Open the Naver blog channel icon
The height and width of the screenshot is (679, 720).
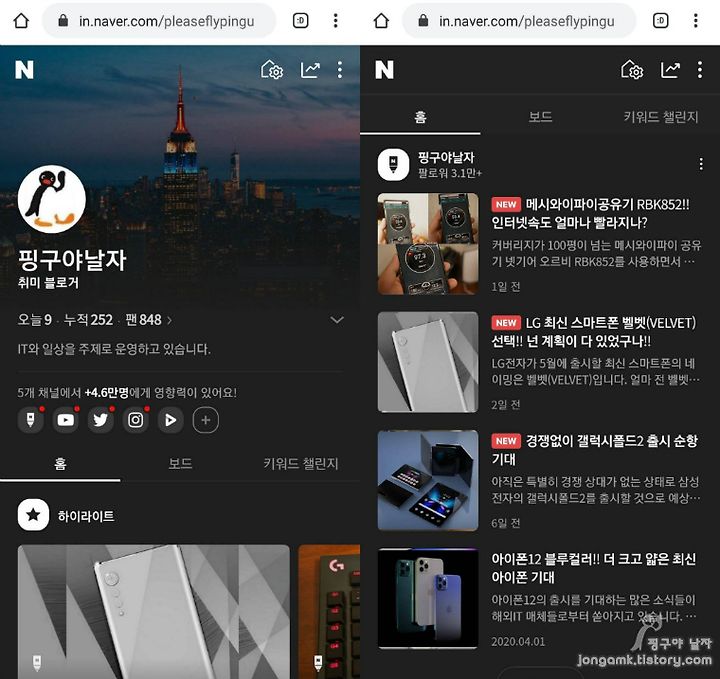[30, 420]
